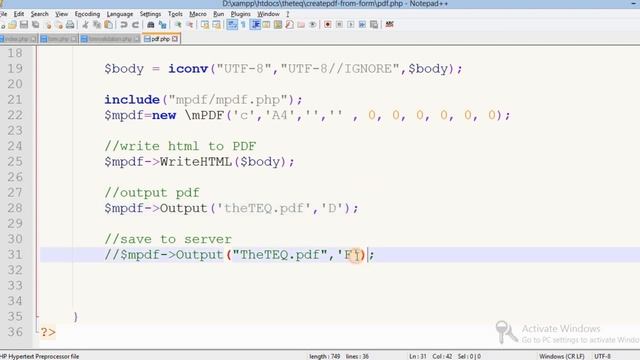Print the document using the Print icon
Viewport: 640px width, 360px height.
point(70,25)
